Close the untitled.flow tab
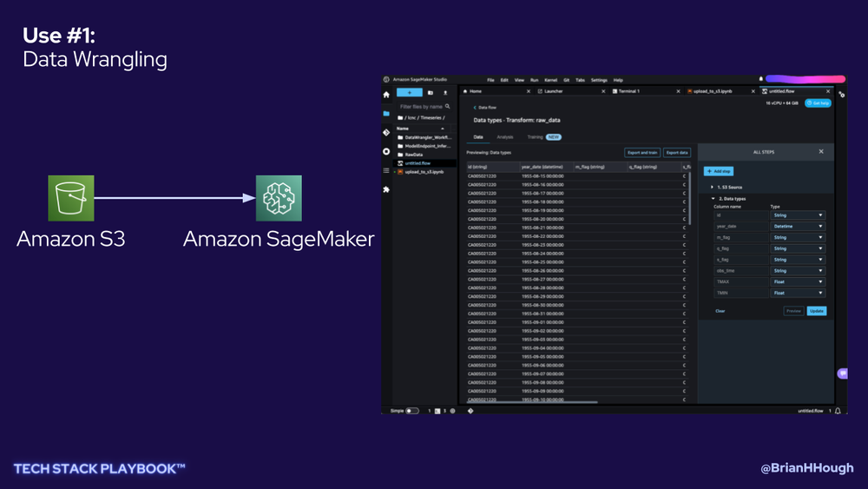Viewport: 868px width, 489px height. (x=828, y=91)
